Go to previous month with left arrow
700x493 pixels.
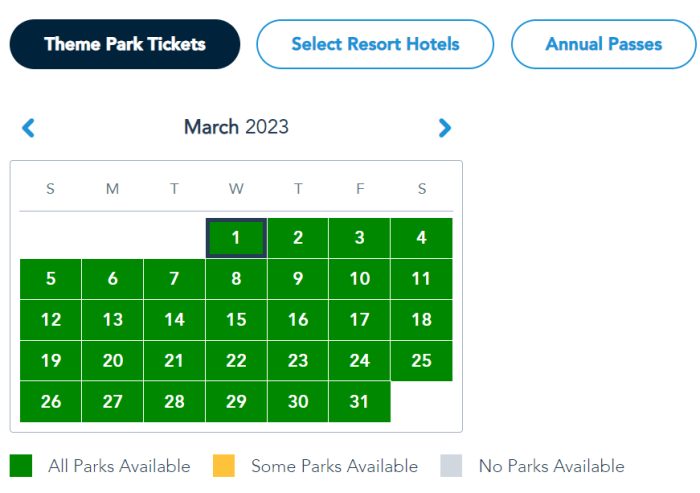click(28, 128)
